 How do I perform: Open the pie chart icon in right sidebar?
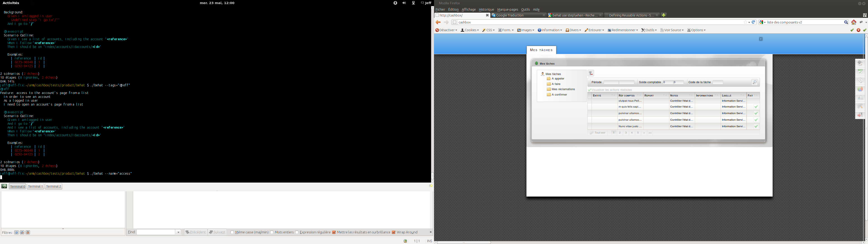click(860, 89)
